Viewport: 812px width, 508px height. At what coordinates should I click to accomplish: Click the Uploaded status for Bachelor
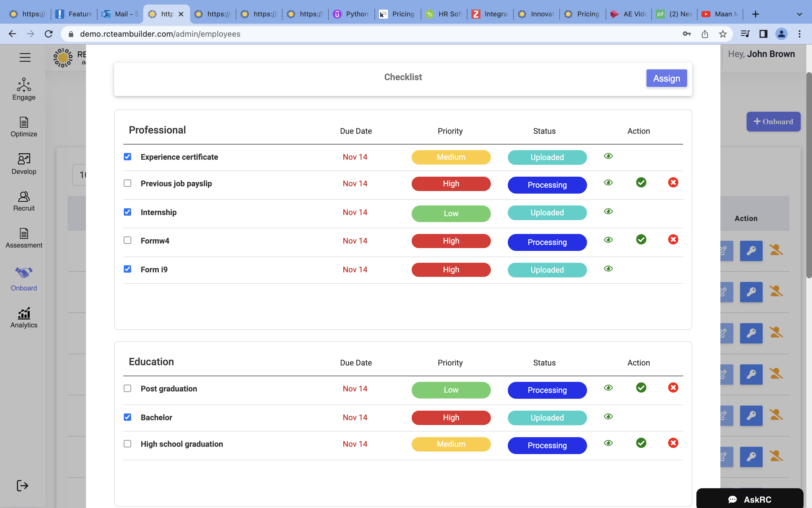[547, 418]
